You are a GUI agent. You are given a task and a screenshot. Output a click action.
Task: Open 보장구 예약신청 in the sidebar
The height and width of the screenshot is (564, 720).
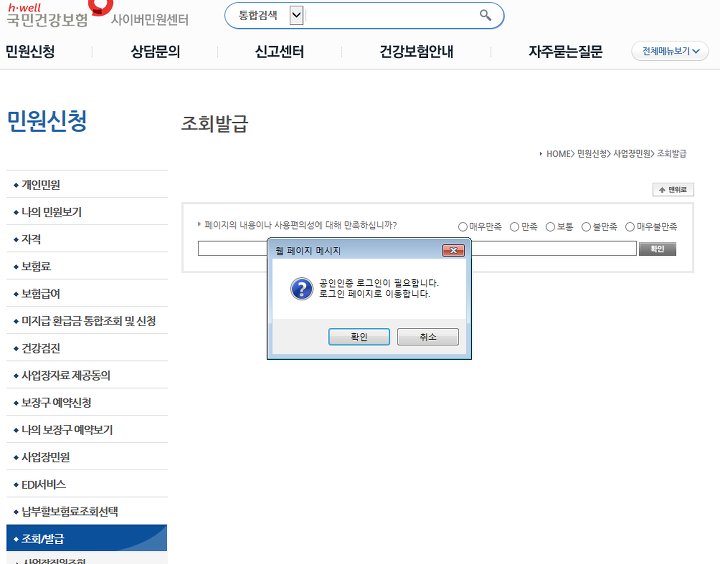[87, 402]
